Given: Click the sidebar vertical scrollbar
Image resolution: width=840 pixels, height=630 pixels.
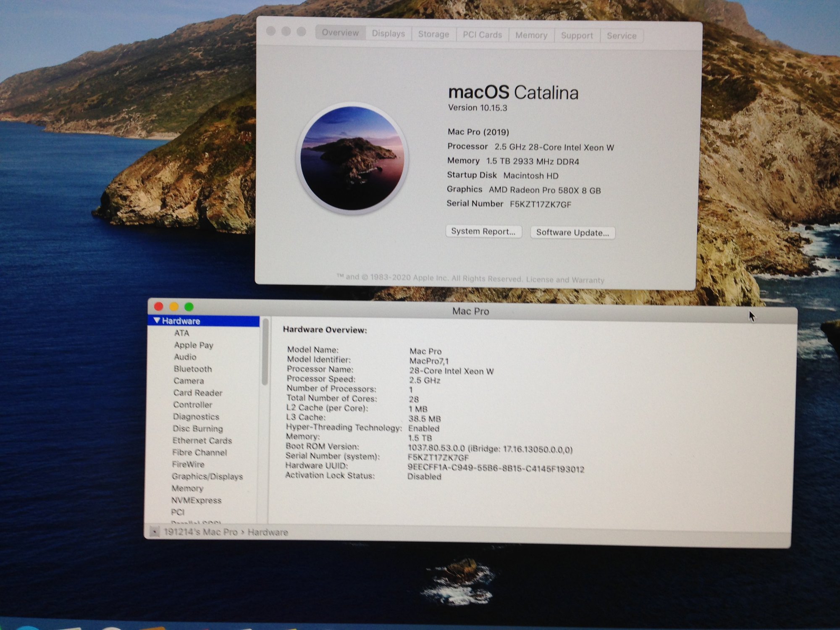Looking at the screenshot, I should (265, 353).
